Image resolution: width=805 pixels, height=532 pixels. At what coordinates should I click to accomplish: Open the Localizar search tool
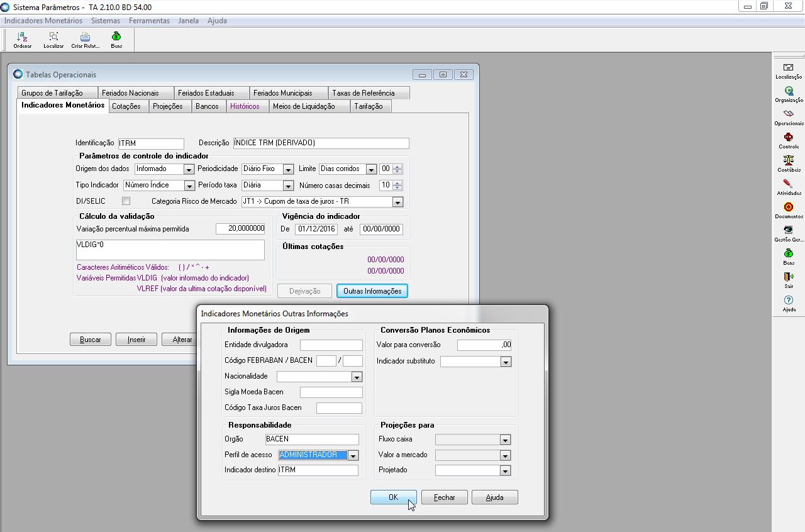(53, 40)
